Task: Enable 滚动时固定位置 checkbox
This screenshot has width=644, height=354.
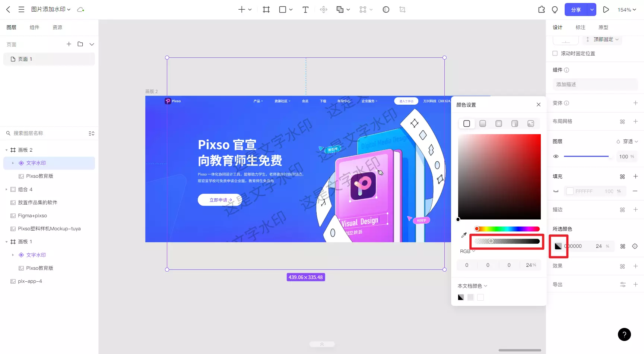Action: [x=555, y=53]
